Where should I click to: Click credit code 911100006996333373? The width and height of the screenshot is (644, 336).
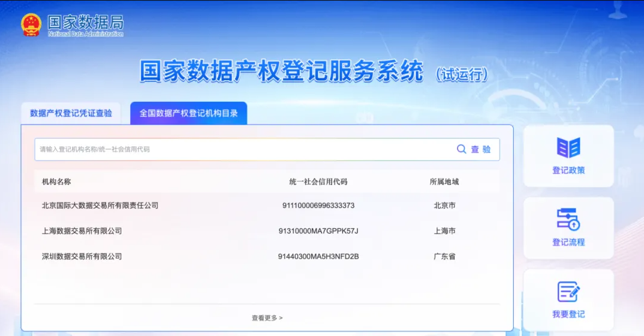[318, 205]
